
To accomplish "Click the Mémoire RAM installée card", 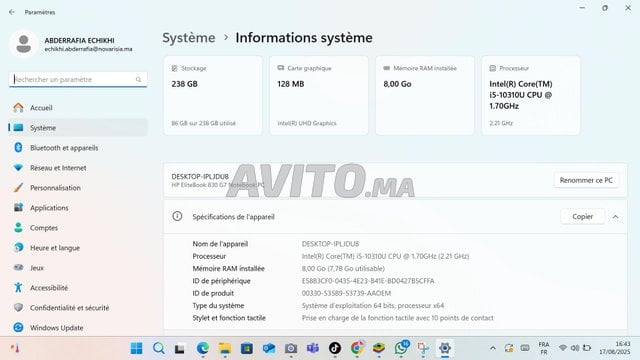I will click(425, 95).
